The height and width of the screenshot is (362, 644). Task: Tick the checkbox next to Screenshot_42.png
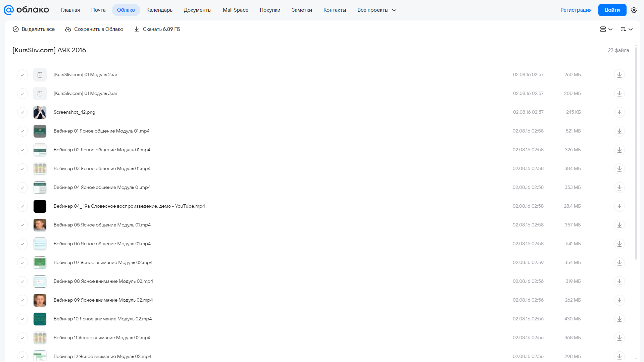(22, 112)
